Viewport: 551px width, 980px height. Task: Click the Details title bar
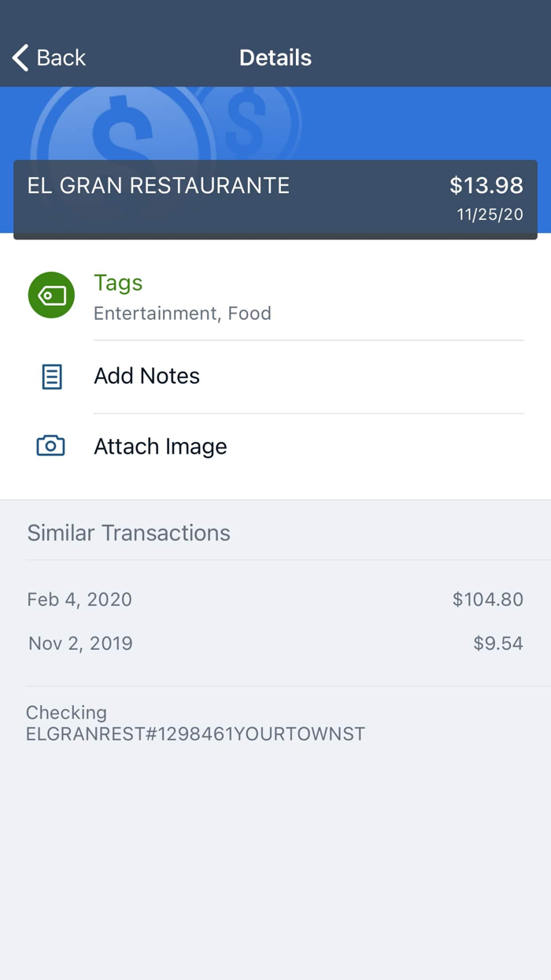pyautogui.click(x=275, y=57)
